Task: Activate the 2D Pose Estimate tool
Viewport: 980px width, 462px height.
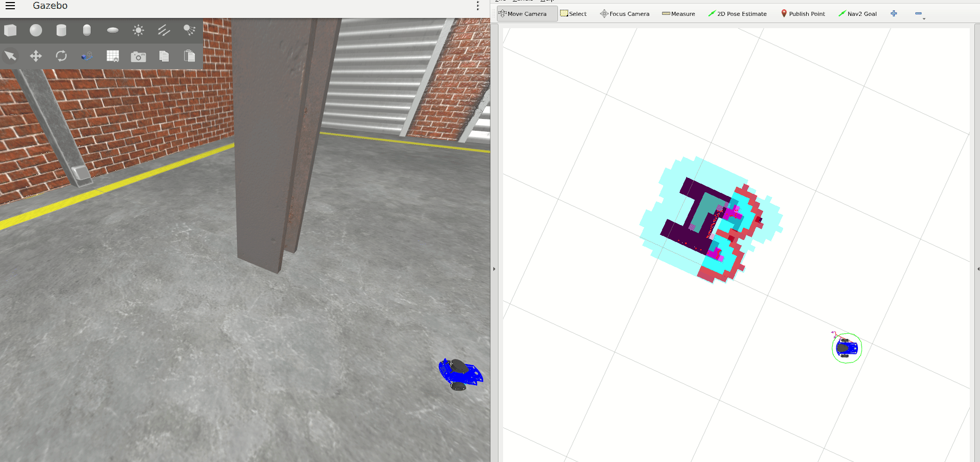Action: tap(737, 14)
